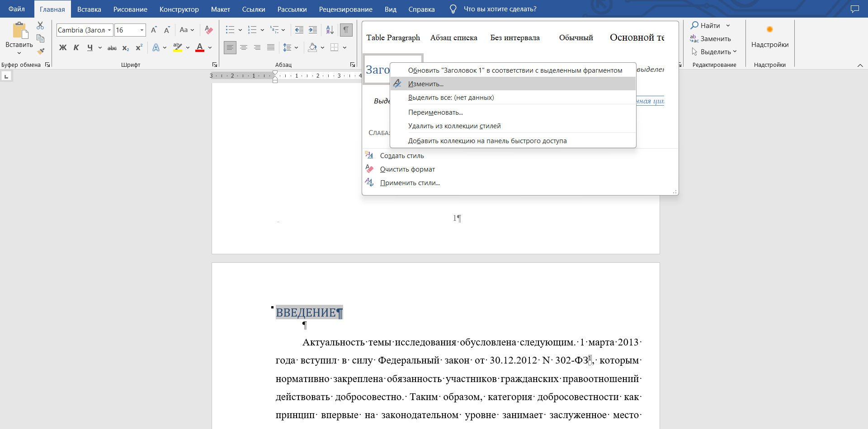Image resolution: width=868 pixels, height=429 pixels.
Task: Increase paragraph indent
Action: (313, 30)
